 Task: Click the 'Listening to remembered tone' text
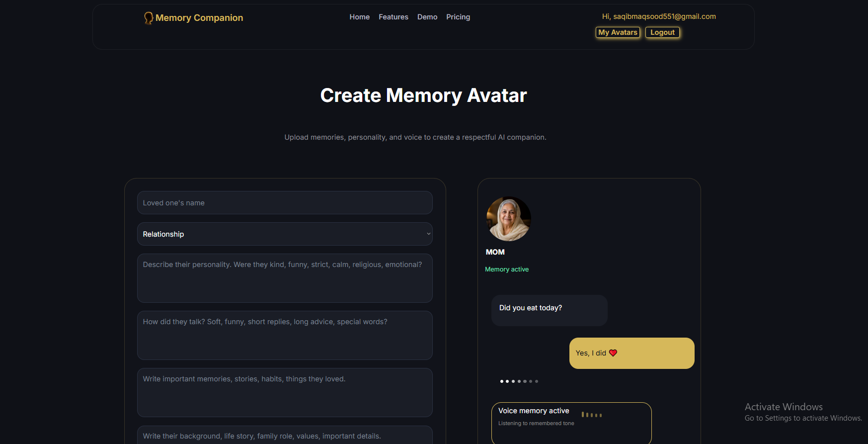[x=536, y=424]
